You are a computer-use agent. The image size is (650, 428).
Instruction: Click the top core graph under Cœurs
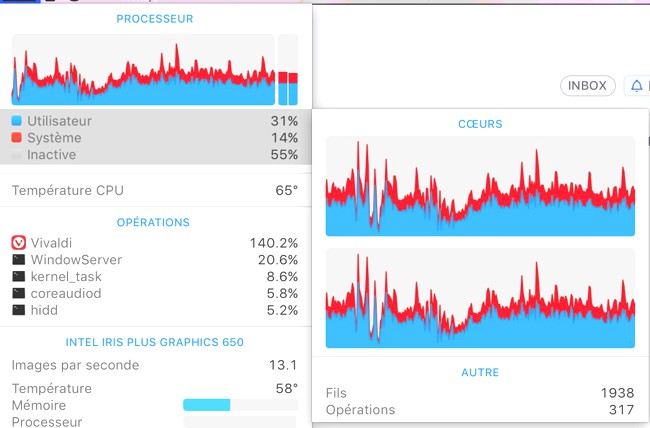click(481, 187)
